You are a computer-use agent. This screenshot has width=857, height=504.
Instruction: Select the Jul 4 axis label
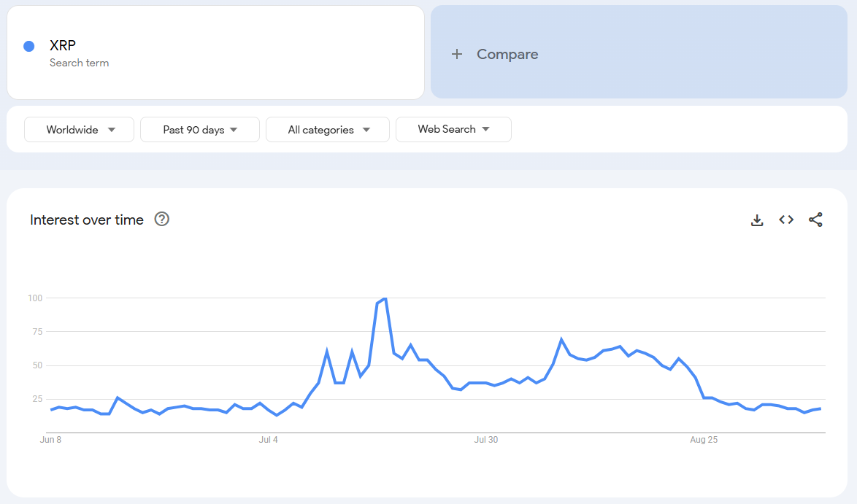(269, 440)
